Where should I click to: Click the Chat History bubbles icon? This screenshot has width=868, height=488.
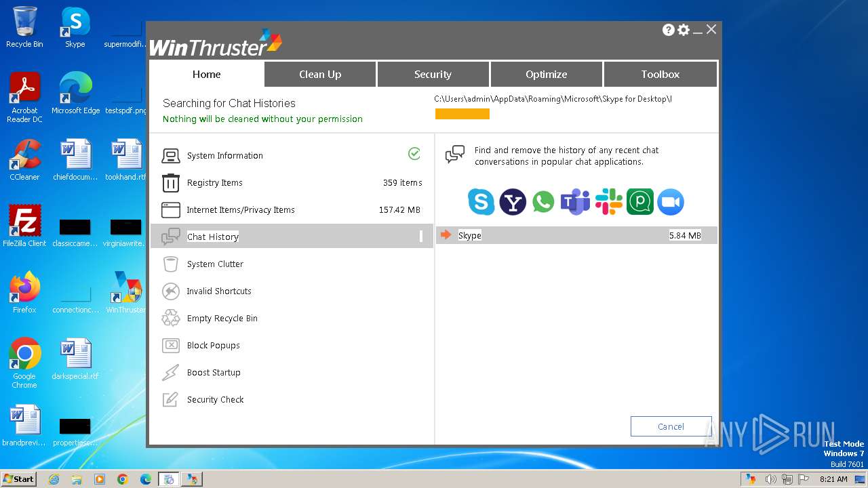170,237
